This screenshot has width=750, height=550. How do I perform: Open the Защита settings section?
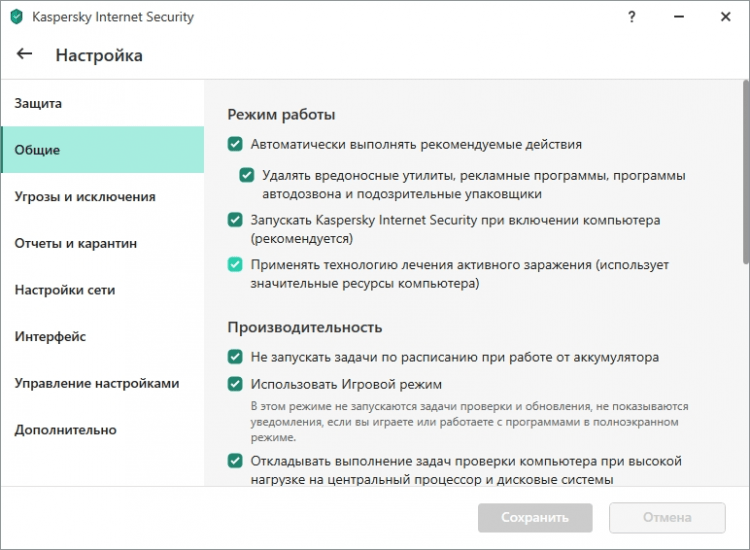pos(38,103)
